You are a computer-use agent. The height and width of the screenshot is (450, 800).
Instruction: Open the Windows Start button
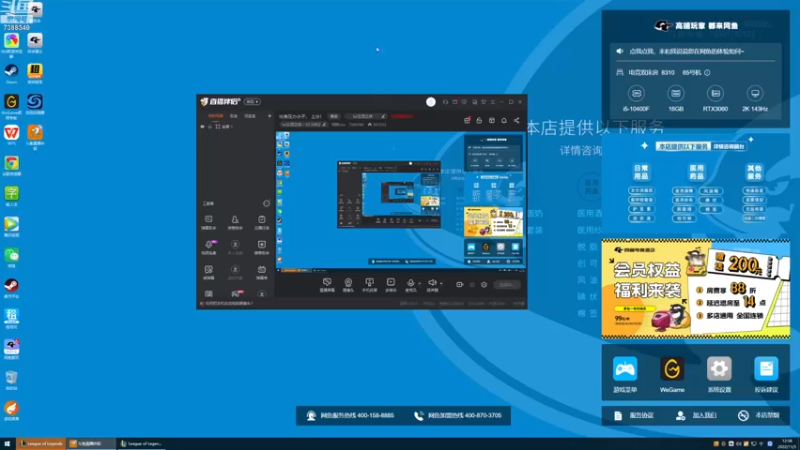pyautogui.click(x=7, y=443)
